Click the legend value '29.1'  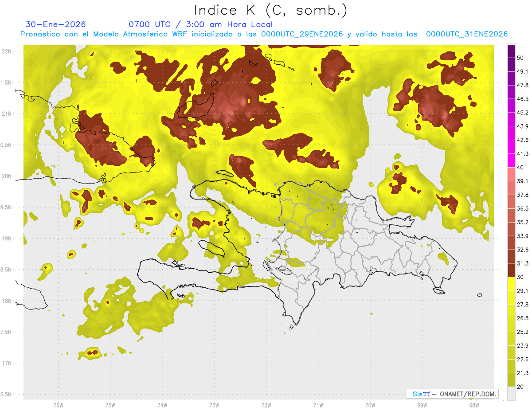click(523, 291)
